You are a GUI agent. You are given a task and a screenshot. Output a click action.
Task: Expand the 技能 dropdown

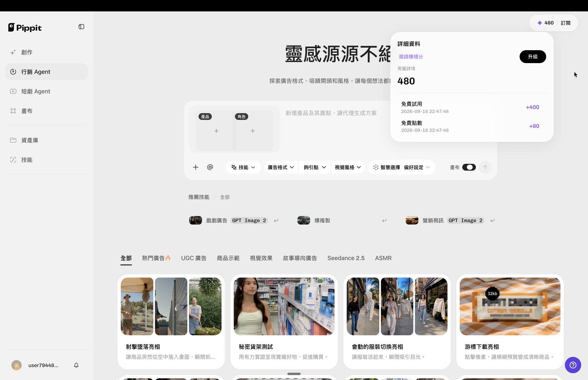tap(243, 167)
